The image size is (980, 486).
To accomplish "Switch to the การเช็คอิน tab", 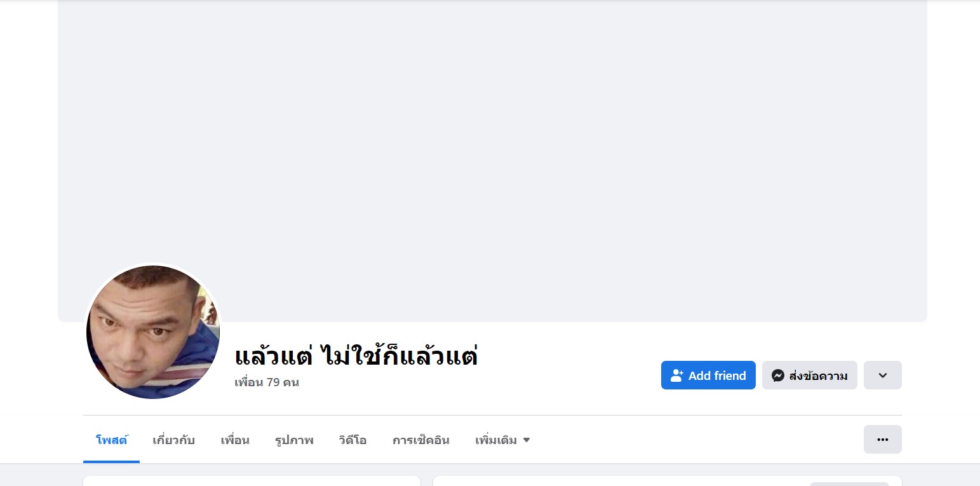I will pyautogui.click(x=420, y=440).
